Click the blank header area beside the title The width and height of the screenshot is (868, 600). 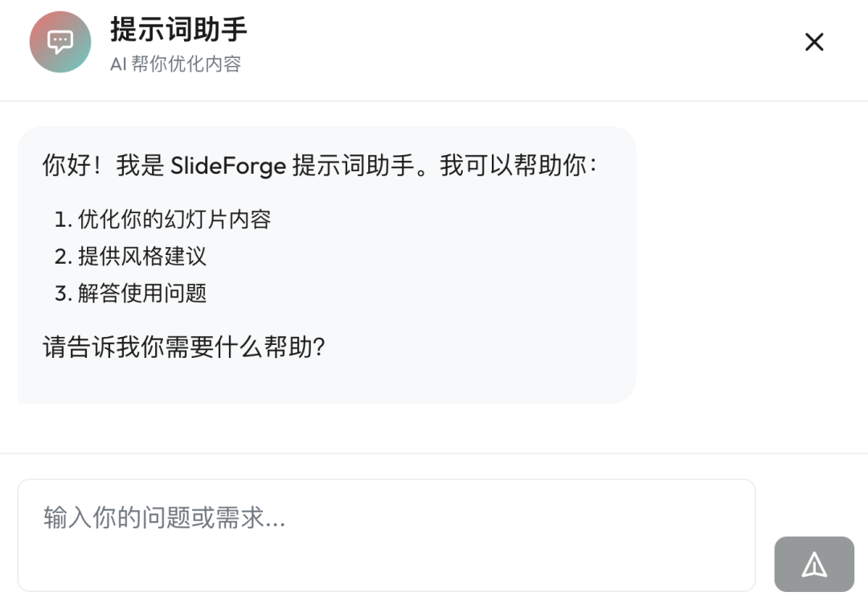[x=522, y=44]
